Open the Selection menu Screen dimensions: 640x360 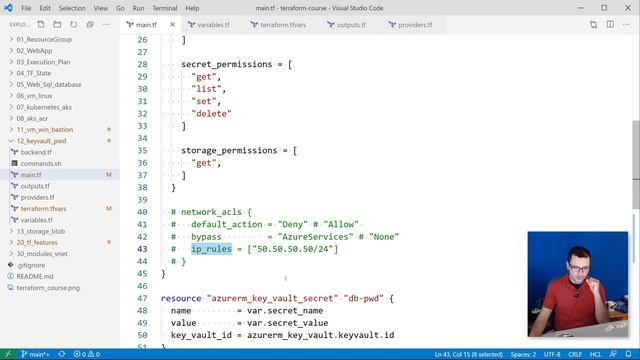pyautogui.click(x=72, y=8)
